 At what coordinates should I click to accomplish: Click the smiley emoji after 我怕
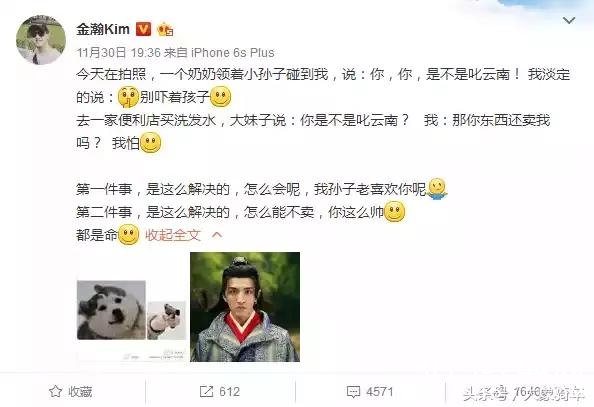pyautogui.click(x=150, y=143)
